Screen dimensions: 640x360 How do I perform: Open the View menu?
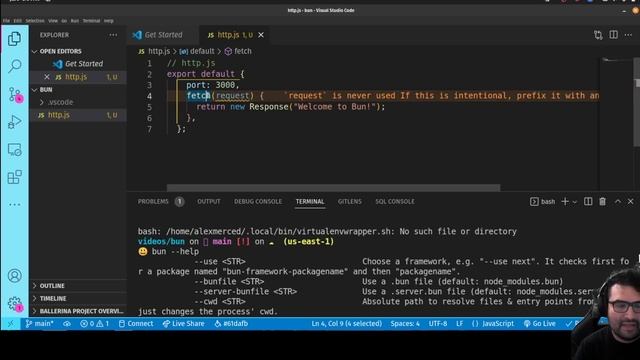click(53, 21)
